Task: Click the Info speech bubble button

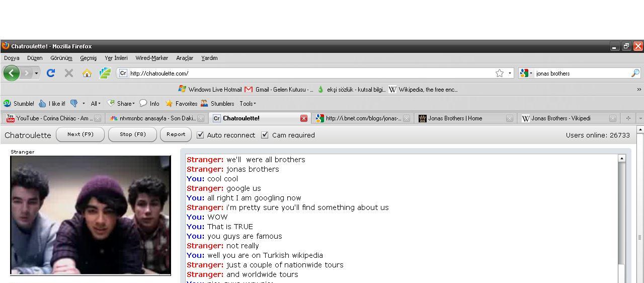Action: [x=149, y=103]
